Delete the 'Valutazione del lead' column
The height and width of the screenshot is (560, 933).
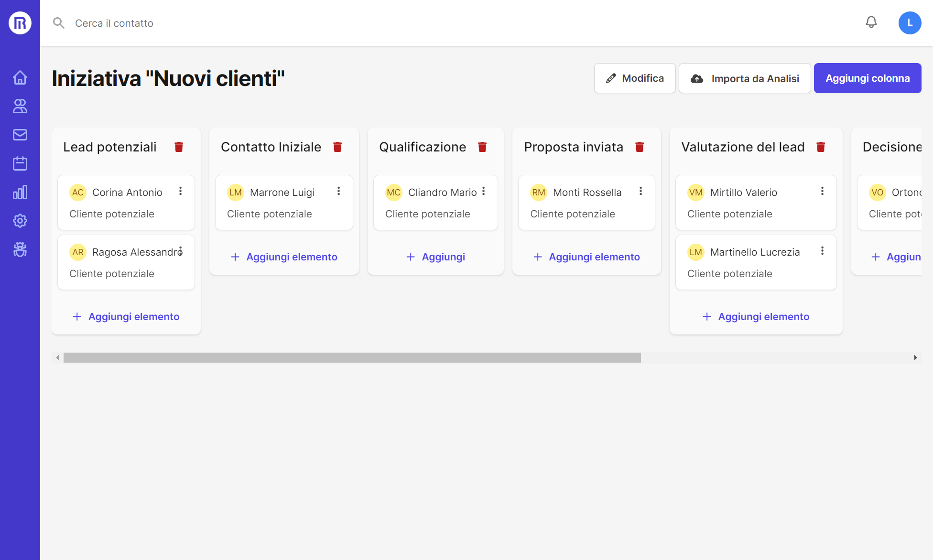[821, 147]
